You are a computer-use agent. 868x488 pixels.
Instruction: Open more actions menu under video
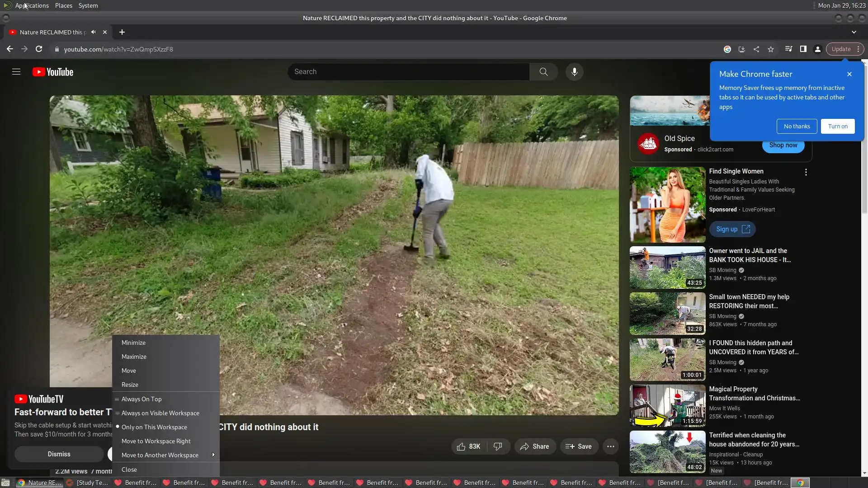610,446
